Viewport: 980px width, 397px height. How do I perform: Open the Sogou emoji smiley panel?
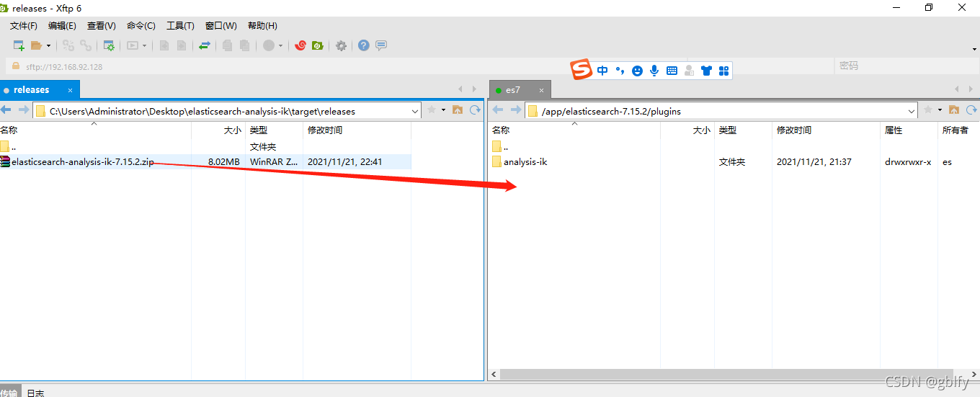tap(637, 71)
